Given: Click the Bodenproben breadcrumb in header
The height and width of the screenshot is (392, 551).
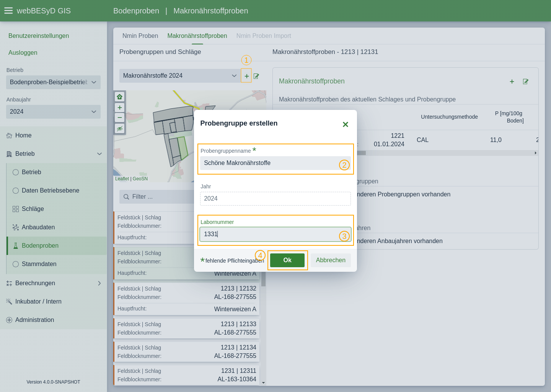Looking at the screenshot, I should click(x=136, y=11).
